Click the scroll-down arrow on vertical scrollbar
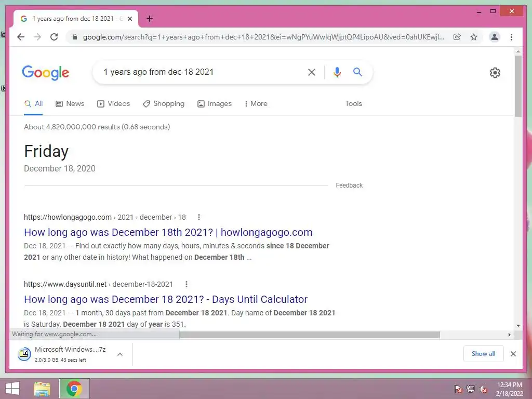Image resolution: width=532 pixels, height=399 pixels. pyautogui.click(x=518, y=326)
